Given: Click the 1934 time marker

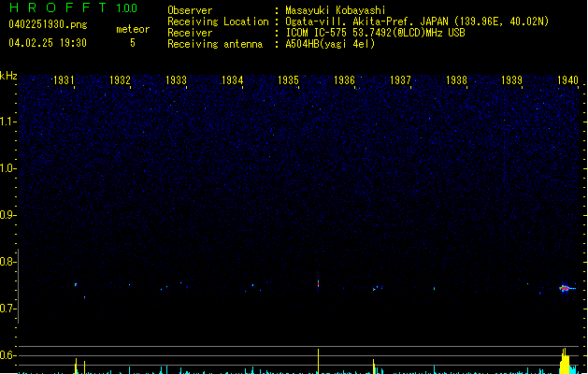Looking at the screenshot, I should (x=232, y=80).
